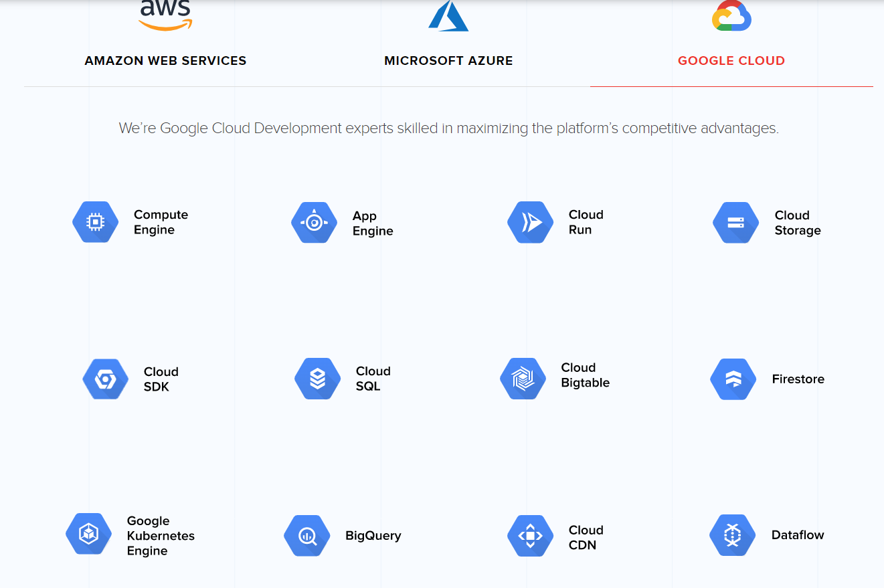
Task: Click the Google Kubernetes Engine icon
Action: [x=88, y=534]
